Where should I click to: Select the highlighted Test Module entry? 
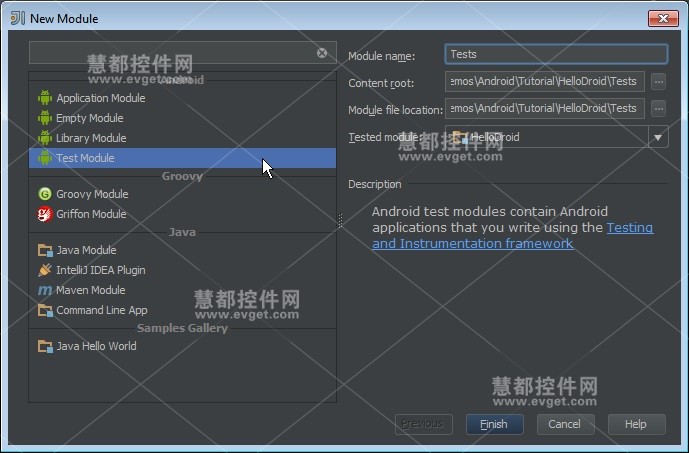(x=182, y=158)
